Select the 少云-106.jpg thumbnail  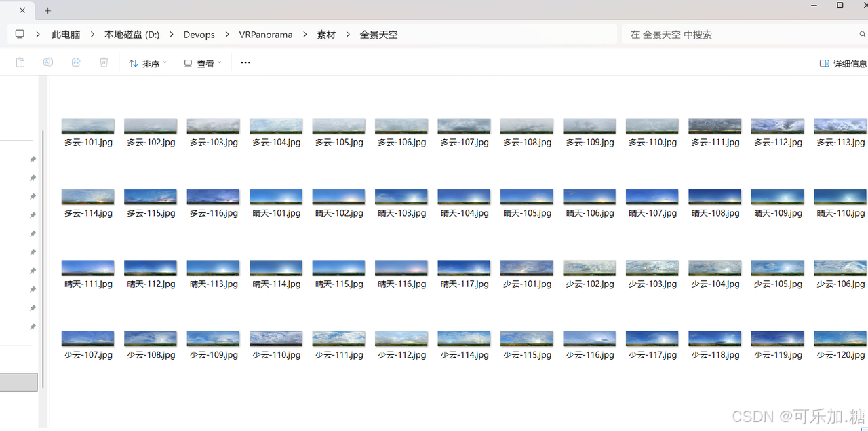[x=840, y=267]
